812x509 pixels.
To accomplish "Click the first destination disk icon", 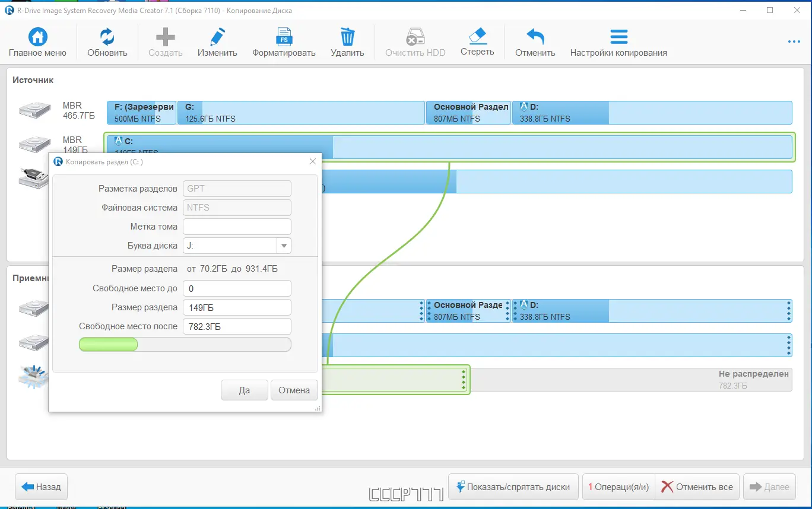I will click(33, 308).
